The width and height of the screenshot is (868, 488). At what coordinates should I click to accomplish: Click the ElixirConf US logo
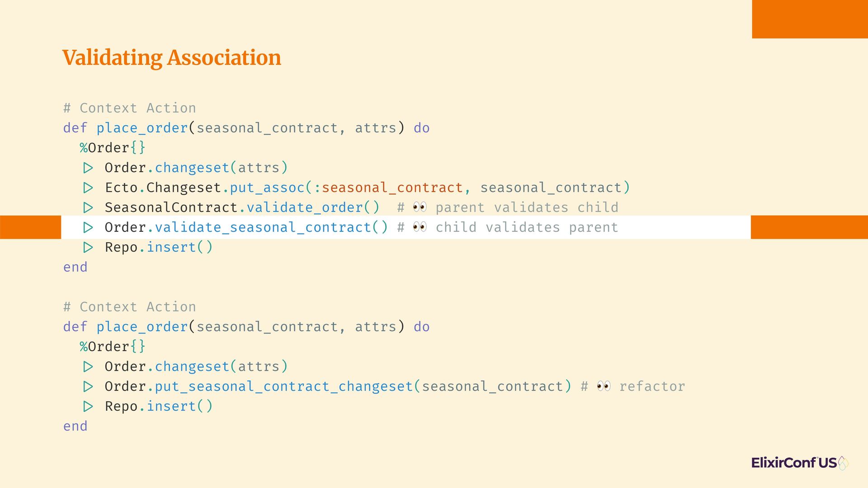[800, 463]
